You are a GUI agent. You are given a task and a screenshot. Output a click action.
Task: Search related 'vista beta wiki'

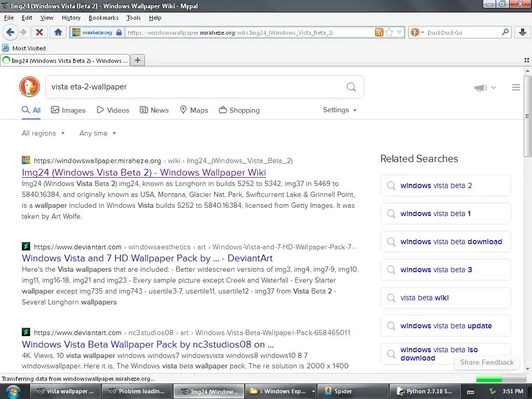(x=445, y=298)
